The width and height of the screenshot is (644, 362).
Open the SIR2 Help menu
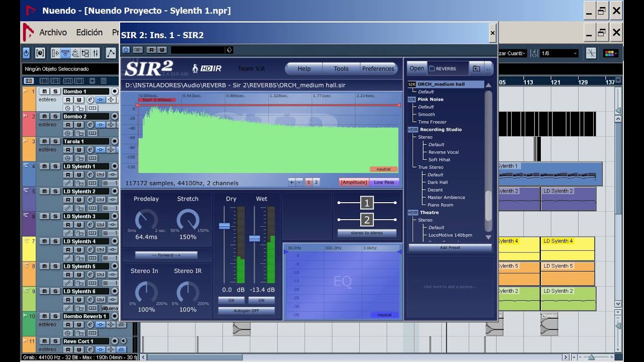pos(304,69)
